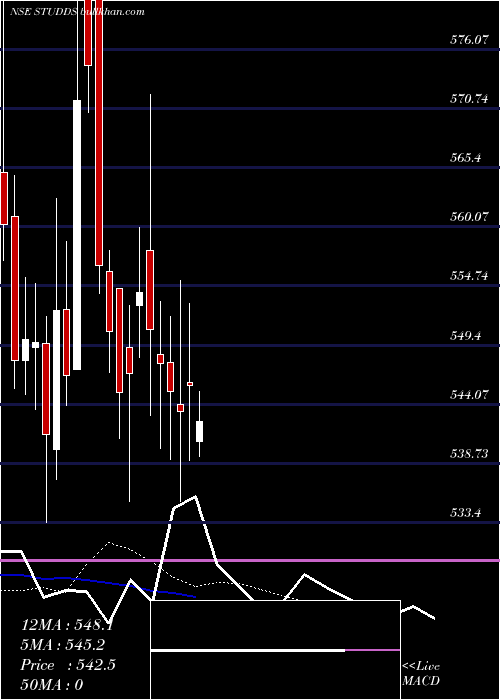Image resolution: width=500 pixels, height=700 pixels.
Task: Click the Price : 542.5 legend entry
Action: pyautogui.click(x=68, y=665)
